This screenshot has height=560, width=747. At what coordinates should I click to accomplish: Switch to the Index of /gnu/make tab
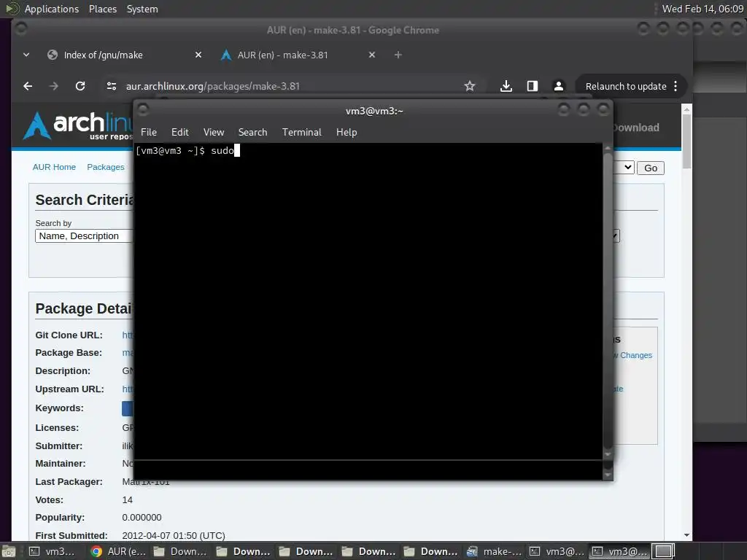pos(104,55)
